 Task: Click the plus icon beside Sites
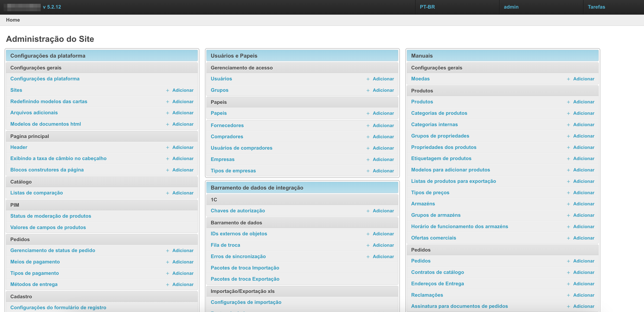coord(167,90)
